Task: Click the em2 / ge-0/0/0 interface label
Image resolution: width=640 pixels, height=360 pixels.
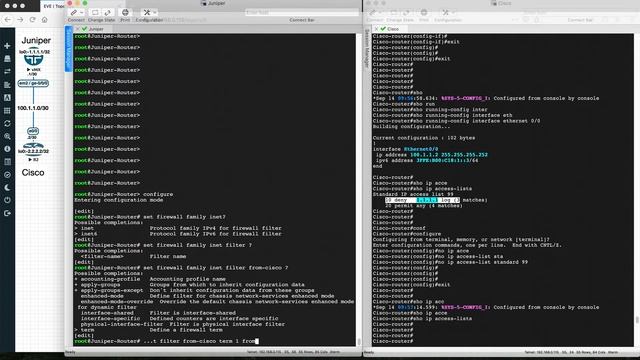Action: [x=33, y=83]
